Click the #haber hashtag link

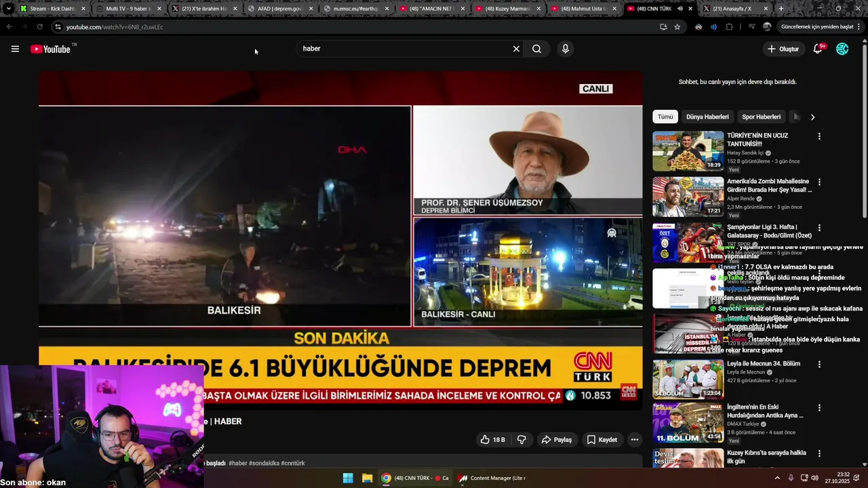click(238, 463)
